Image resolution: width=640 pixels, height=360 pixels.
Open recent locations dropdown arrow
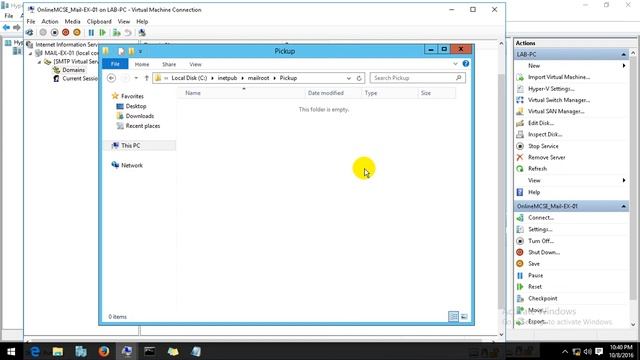coord(136,78)
